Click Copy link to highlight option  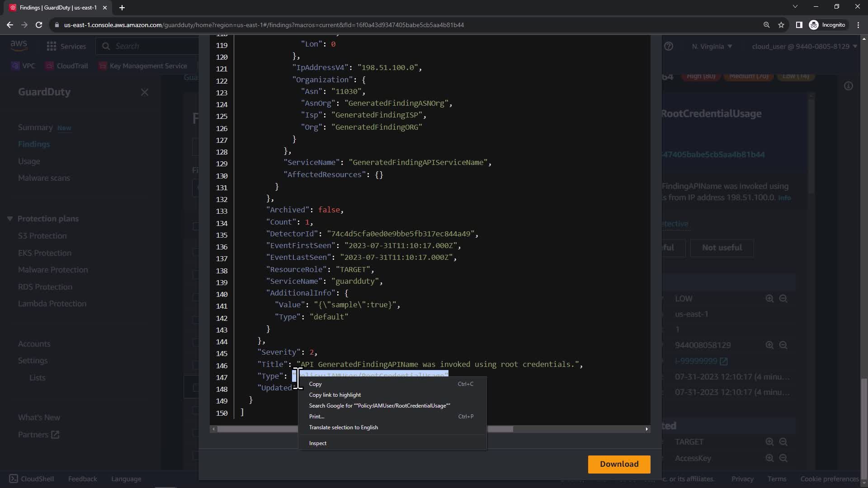335,395
